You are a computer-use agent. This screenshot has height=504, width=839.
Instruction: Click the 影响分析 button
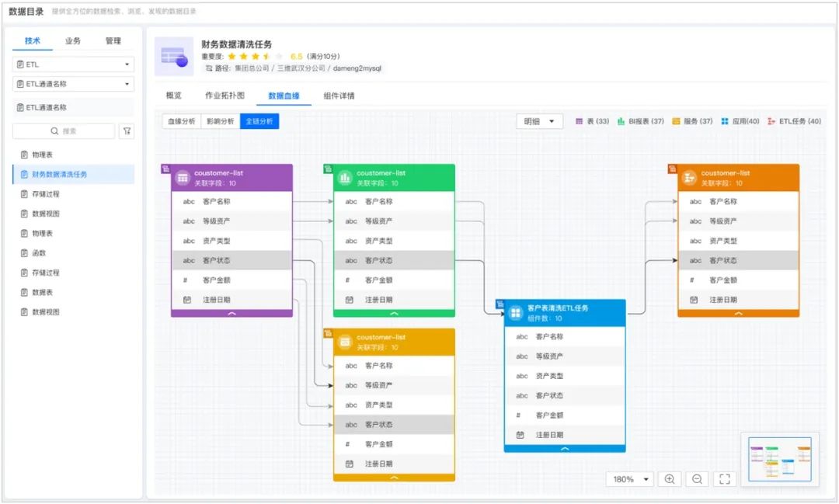[x=220, y=121]
